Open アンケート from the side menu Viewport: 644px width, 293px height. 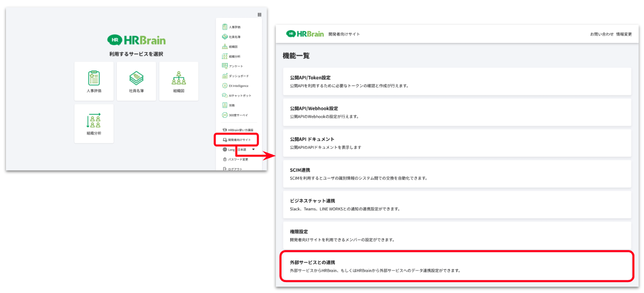[236, 66]
